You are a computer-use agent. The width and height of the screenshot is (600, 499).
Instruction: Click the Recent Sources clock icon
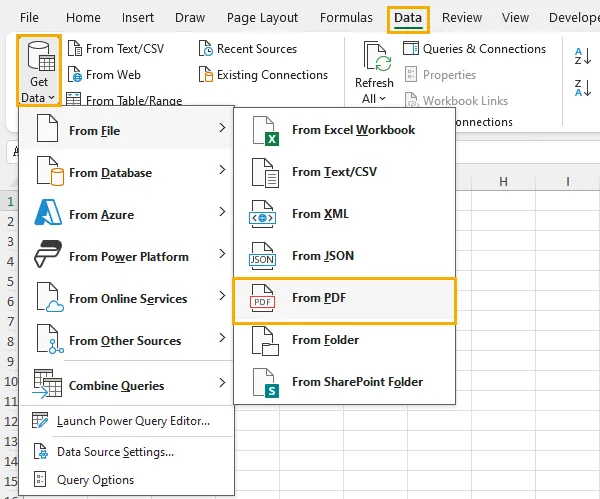point(205,49)
